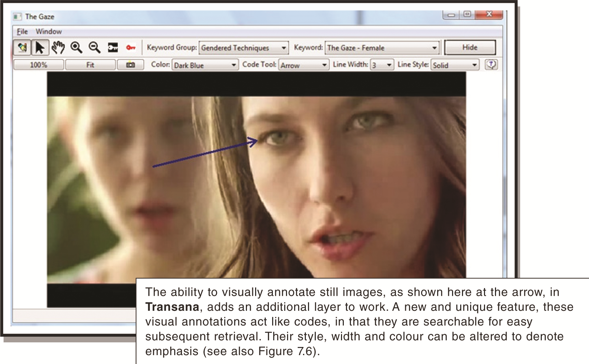589x364 pixels.
Task: Click the camera snapshot button
Action: 131,65
